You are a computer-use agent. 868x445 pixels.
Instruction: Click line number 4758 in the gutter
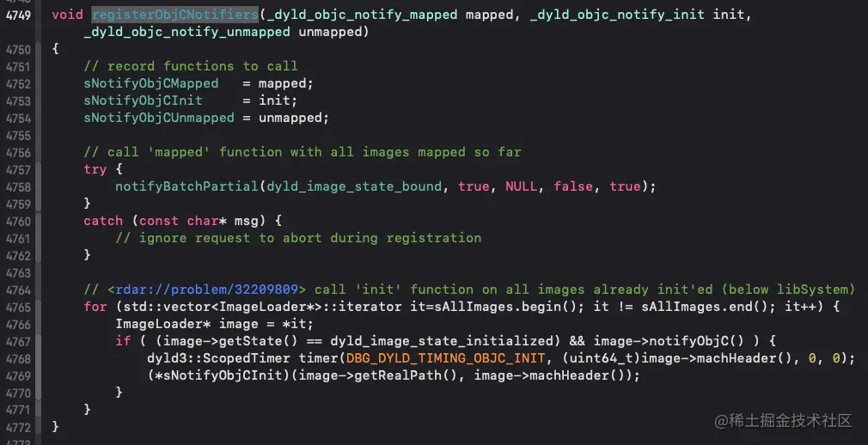[18, 187]
